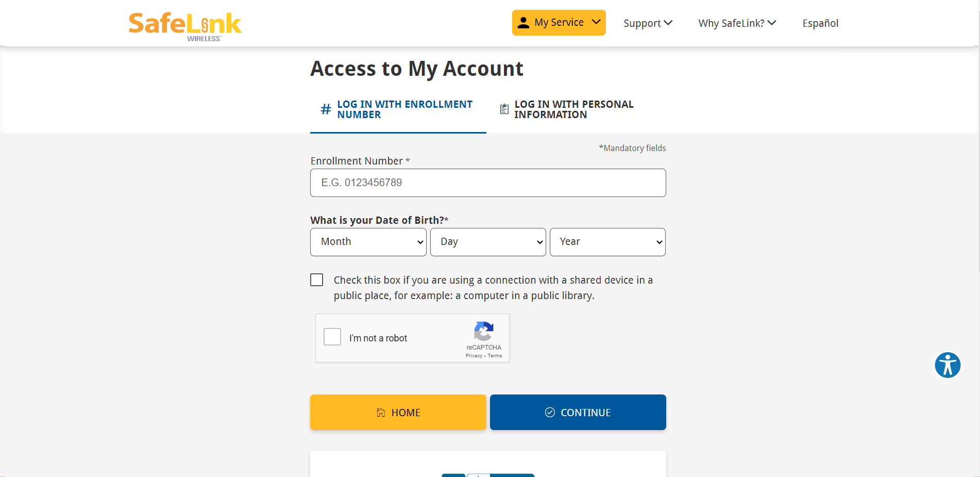
Task: Click the checkmark icon on the Continue button
Action: [550, 413]
